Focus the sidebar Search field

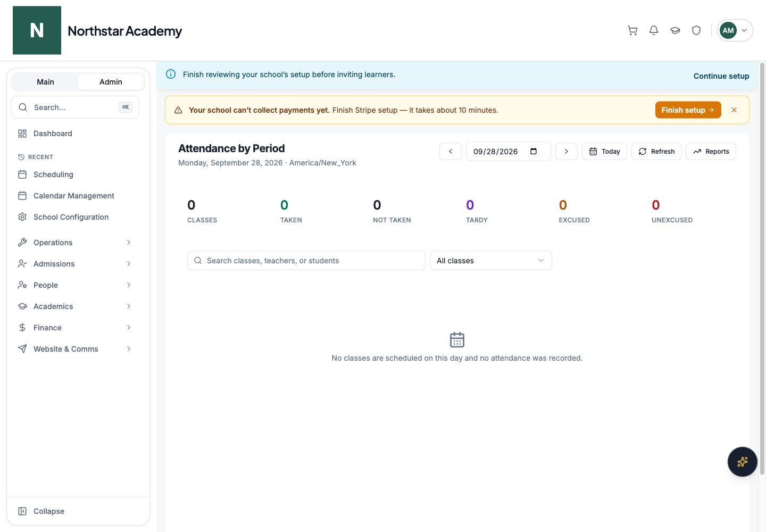(75, 107)
